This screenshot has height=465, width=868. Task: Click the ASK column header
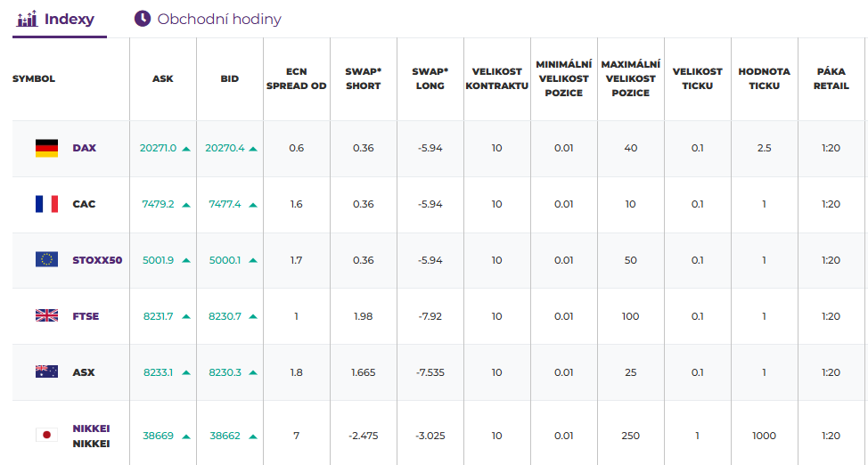[163, 78]
